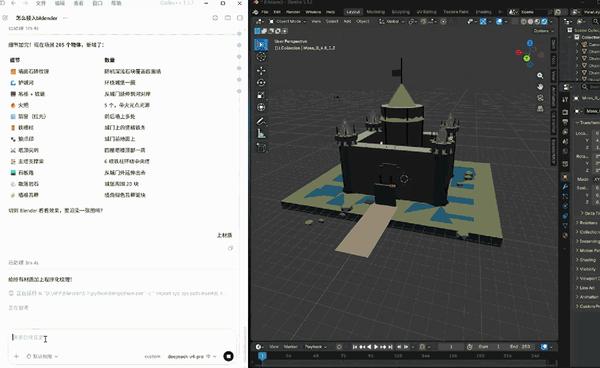600x368 pixels.
Task: Click play animation button in timeline
Action: click(x=376, y=347)
